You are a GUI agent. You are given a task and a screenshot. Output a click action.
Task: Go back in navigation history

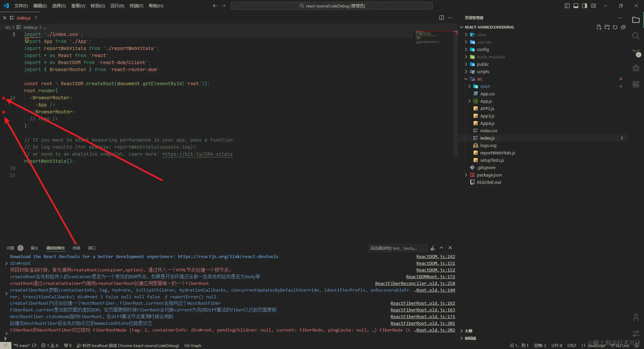pyautogui.click(x=215, y=6)
